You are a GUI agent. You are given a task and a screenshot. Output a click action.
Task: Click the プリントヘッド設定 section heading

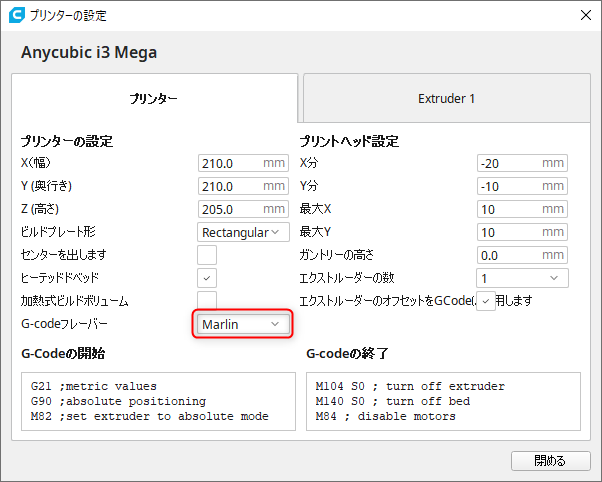pos(349,141)
